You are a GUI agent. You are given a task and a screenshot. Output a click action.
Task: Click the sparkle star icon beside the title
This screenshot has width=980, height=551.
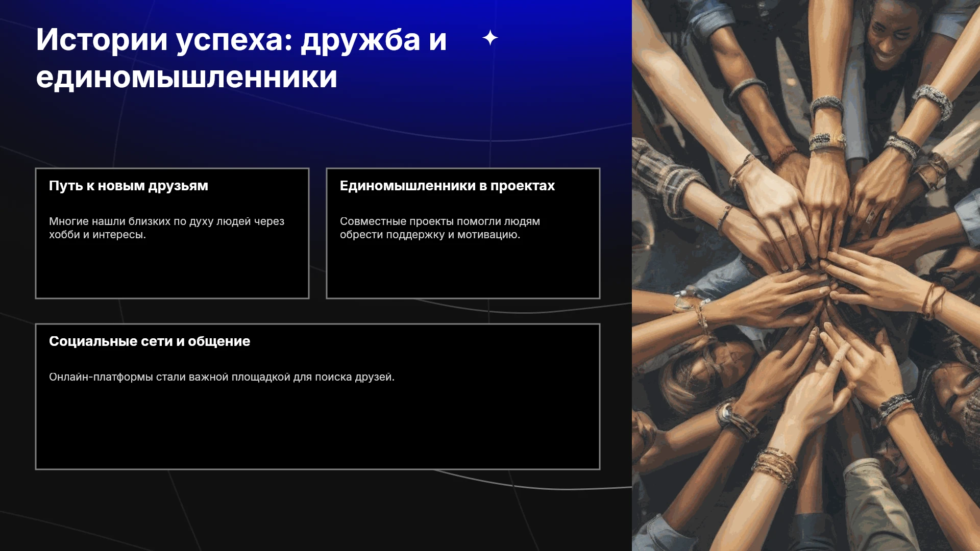coord(490,38)
